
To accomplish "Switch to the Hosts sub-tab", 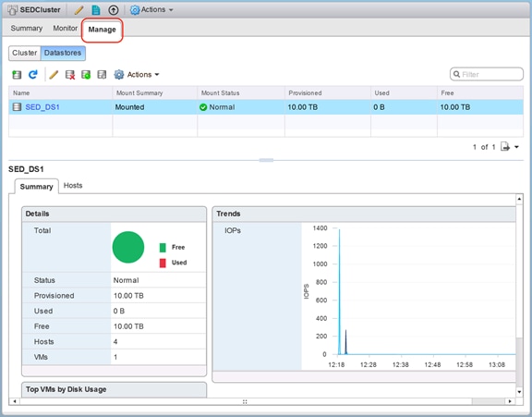I will pyautogui.click(x=73, y=186).
